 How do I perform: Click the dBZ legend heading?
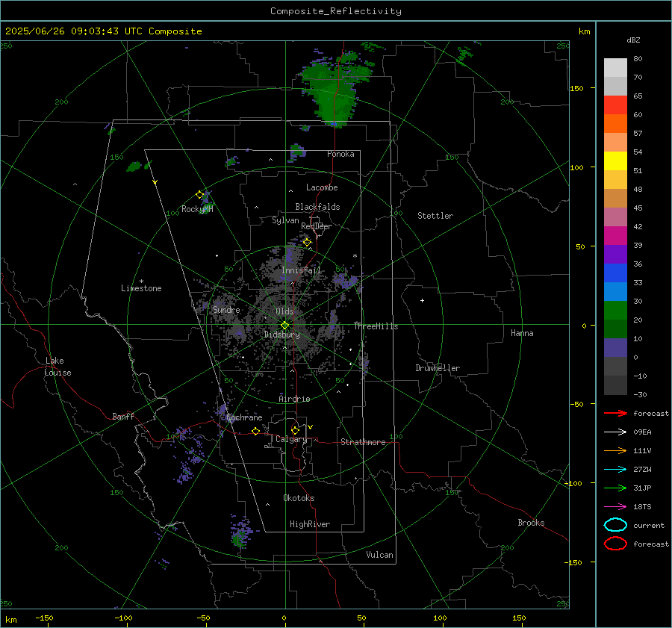[633, 40]
